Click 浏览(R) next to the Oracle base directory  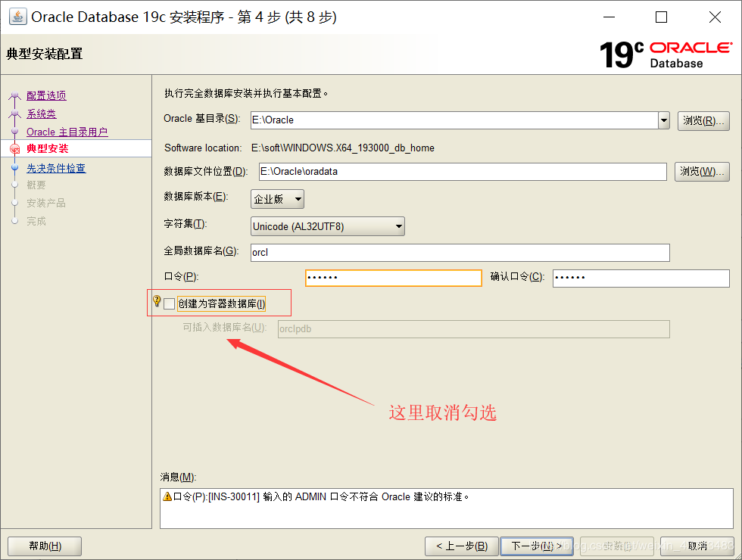point(703,120)
